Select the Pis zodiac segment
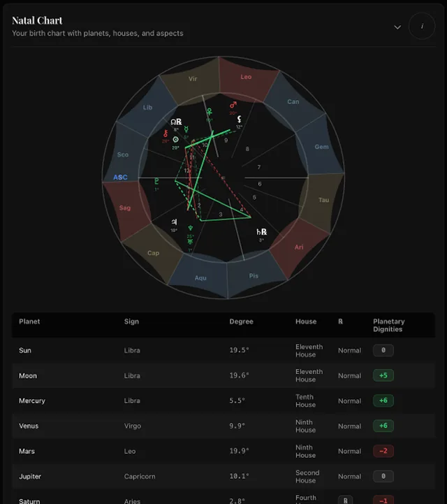The height and width of the screenshot is (504, 447). point(254,276)
